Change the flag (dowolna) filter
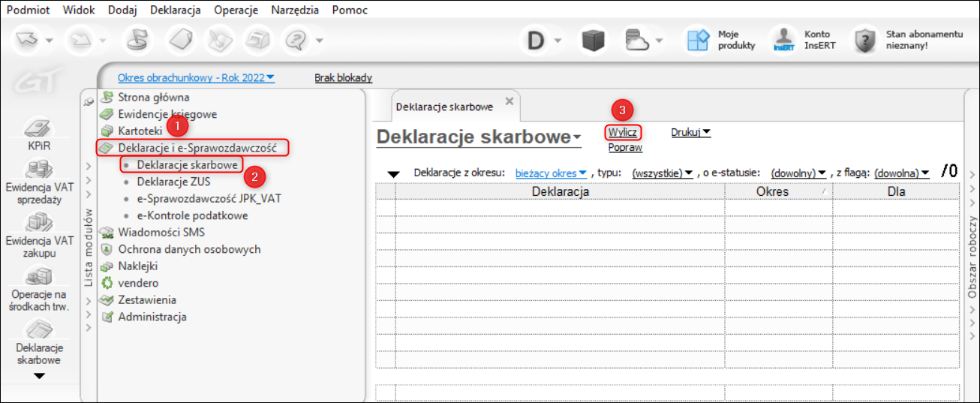Viewport: 980px width, 403px height. [x=901, y=173]
